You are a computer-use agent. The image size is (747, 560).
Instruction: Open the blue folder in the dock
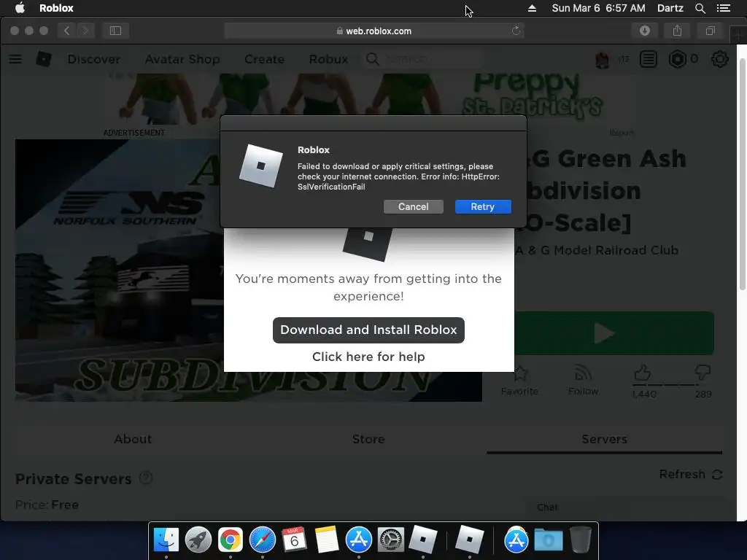pyautogui.click(x=549, y=540)
